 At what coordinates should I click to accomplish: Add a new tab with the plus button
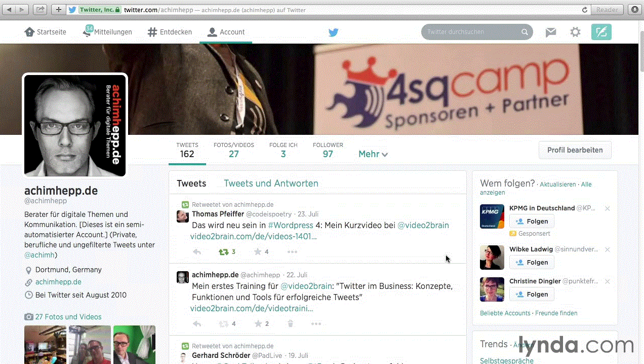(x=58, y=10)
